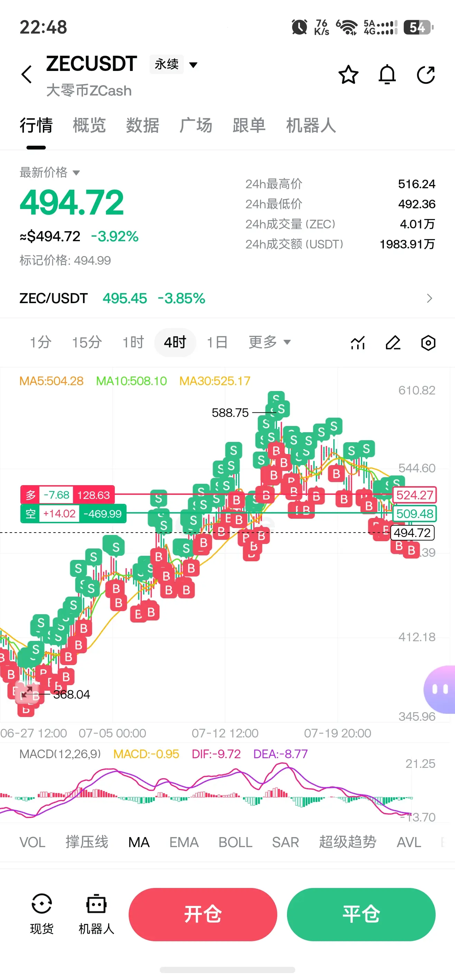Switch to the 概览 tab
Image resolution: width=455 pixels, height=980 pixels.
89,125
